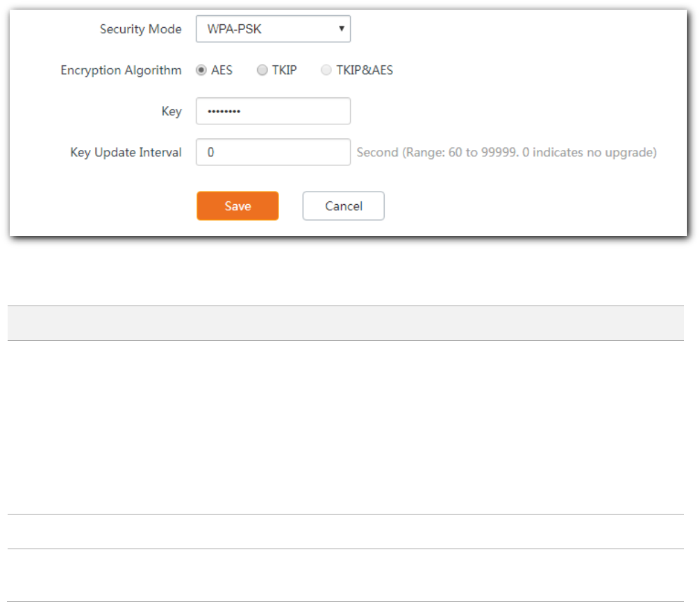Click the Encryption Algorithm label
The image size is (700, 602).
[121, 71]
